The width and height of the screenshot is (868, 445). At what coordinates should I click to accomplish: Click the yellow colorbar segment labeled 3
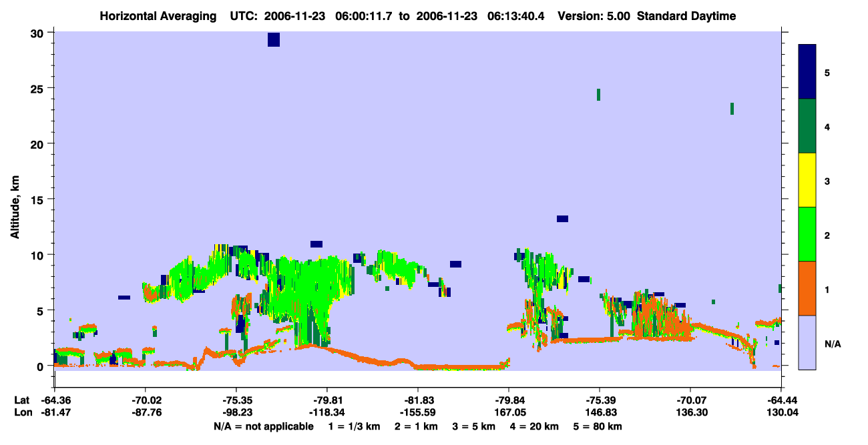pos(807,180)
